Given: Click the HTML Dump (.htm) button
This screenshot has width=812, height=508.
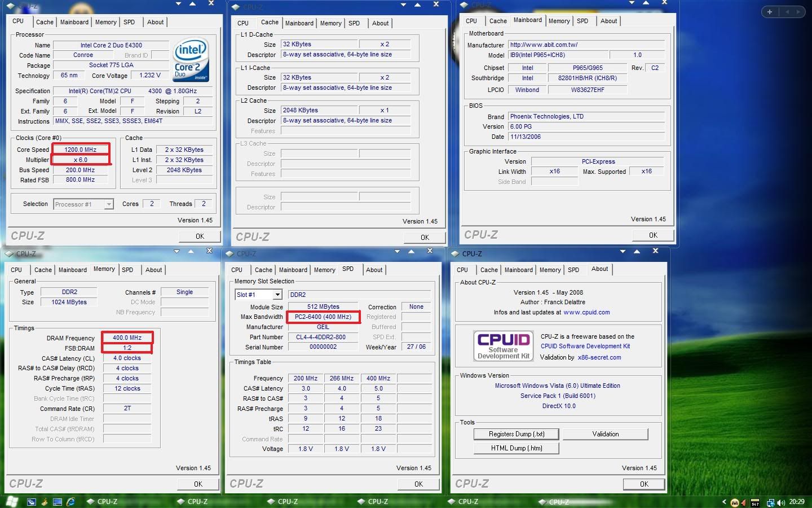Looking at the screenshot, I should [x=517, y=448].
